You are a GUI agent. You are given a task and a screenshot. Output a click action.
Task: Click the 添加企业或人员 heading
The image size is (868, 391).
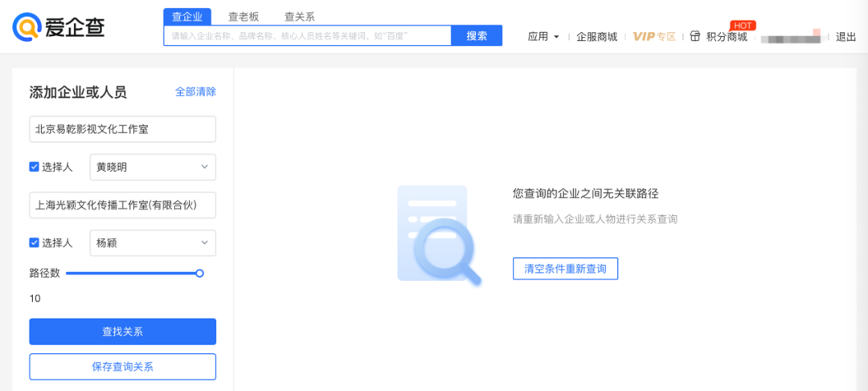pyautogui.click(x=78, y=92)
